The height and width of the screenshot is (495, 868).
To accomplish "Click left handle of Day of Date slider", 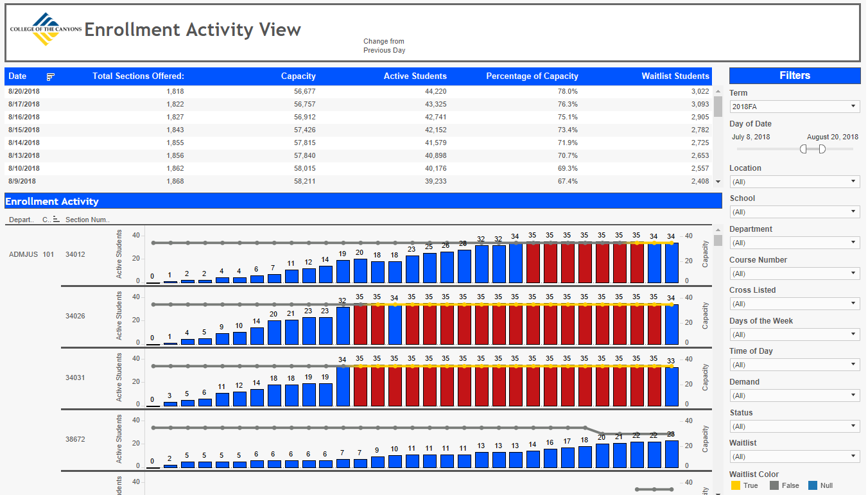I will coord(803,149).
